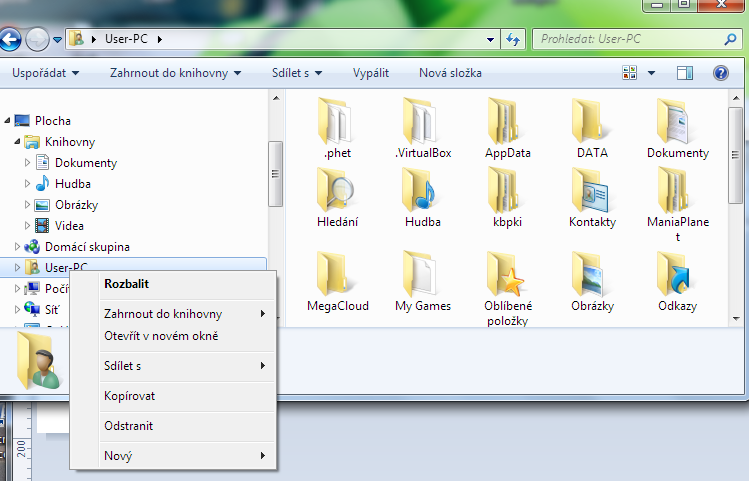This screenshot has height=481, width=749.
Task: Open the MegaCloud folder
Action: point(337,281)
